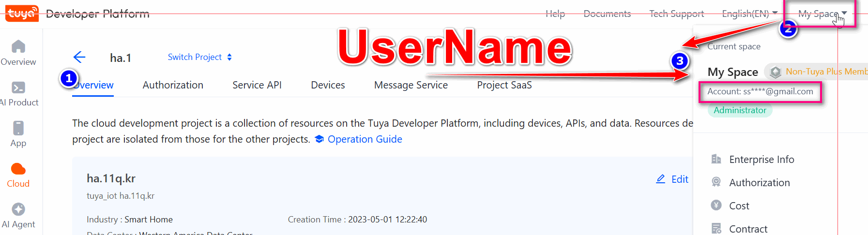Select Cloud icon in sidebar
The width and height of the screenshot is (868, 235).
click(x=18, y=169)
